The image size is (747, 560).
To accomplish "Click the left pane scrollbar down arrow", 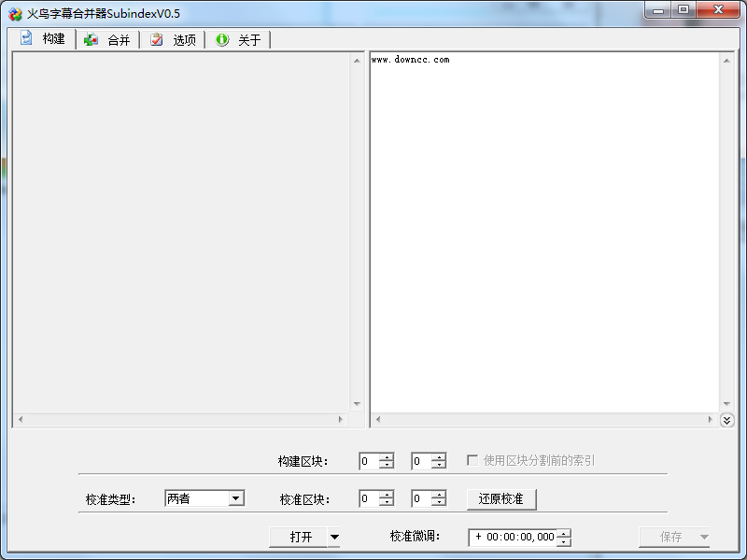I will (358, 405).
